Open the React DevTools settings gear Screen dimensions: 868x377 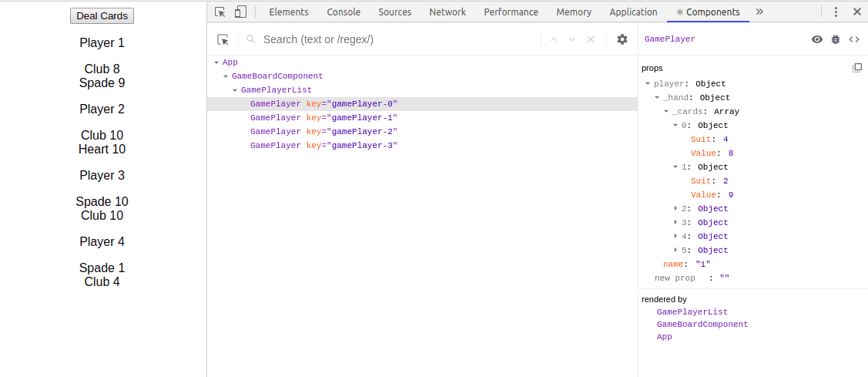(622, 39)
